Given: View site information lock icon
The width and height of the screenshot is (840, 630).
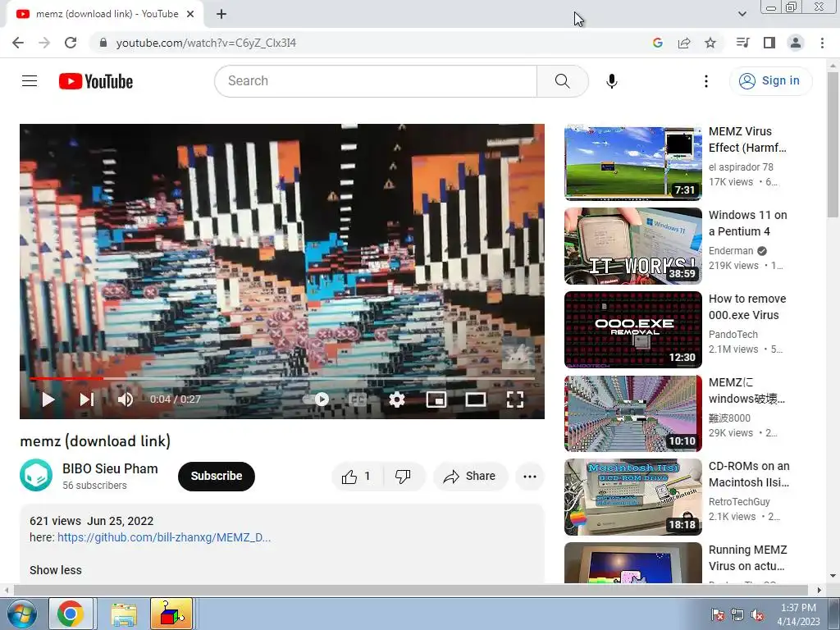Looking at the screenshot, I should pos(103,43).
